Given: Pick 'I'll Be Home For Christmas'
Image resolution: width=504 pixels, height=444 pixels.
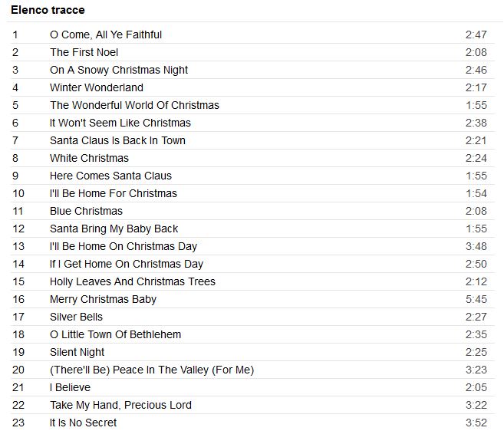Looking at the screenshot, I should click(114, 193).
